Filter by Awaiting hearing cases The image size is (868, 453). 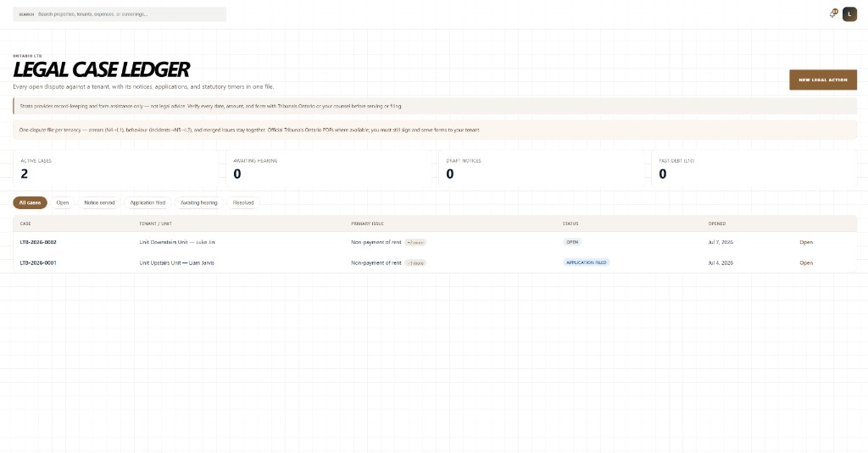click(x=198, y=203)
